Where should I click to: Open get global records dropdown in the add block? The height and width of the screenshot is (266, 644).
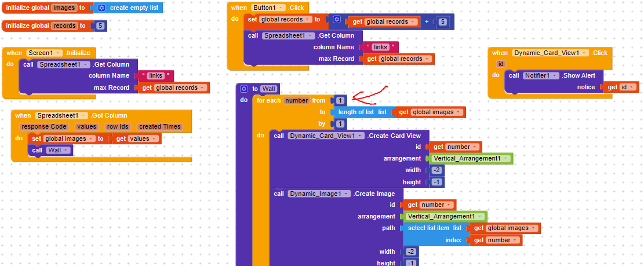[x=412, y=21]
